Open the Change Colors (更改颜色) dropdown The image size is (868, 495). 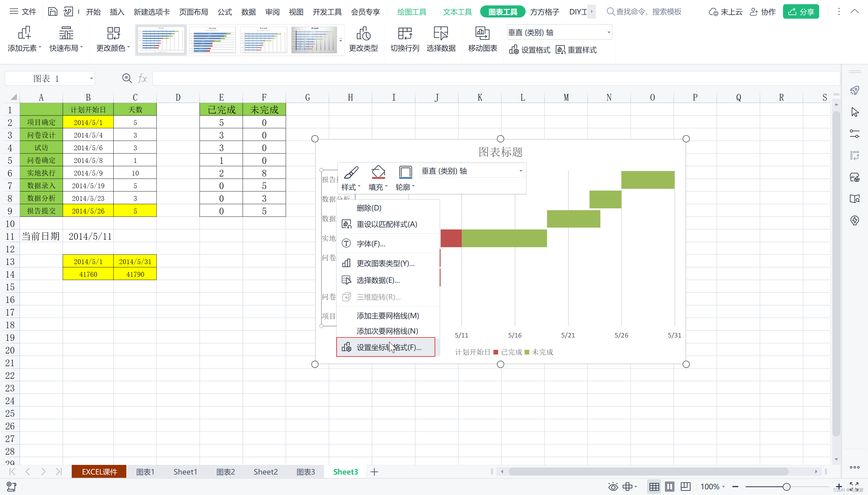pyautogui.click(x=113, y=39)
